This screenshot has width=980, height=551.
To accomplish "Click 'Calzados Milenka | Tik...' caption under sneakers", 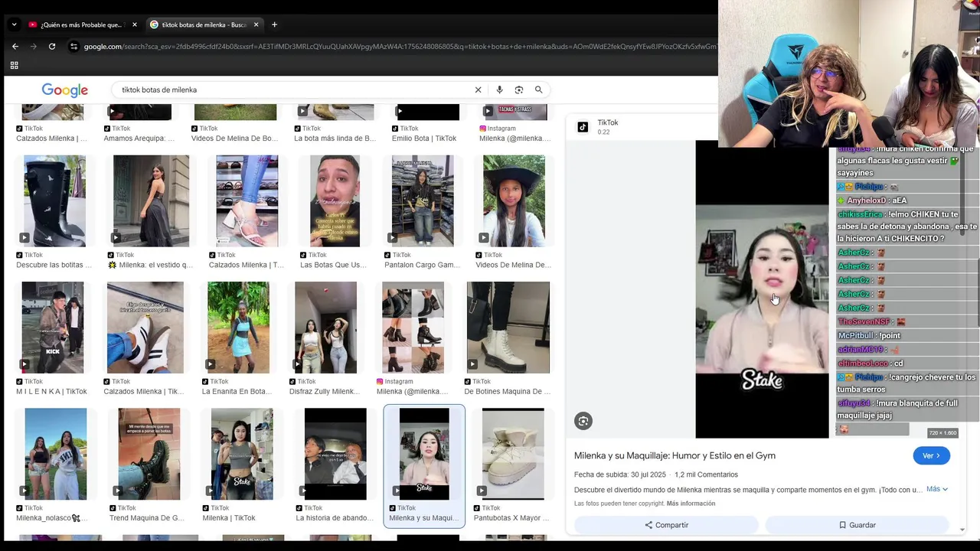I will (x=144, y=391).
